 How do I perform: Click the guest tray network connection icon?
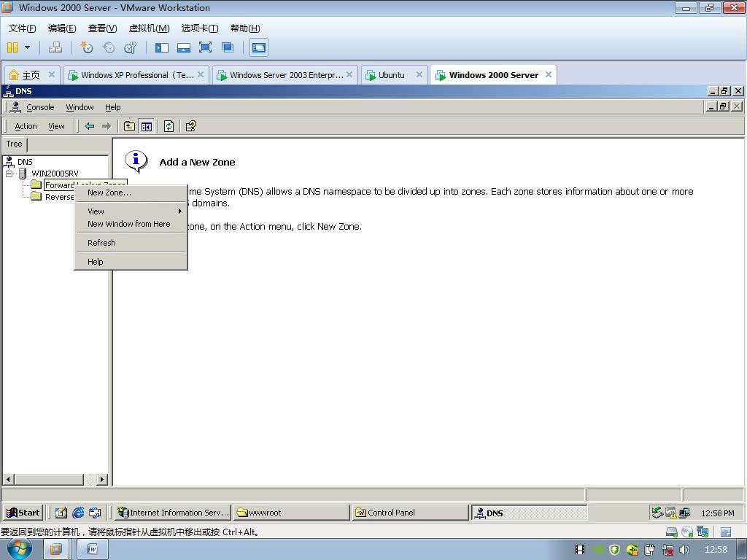684,513
